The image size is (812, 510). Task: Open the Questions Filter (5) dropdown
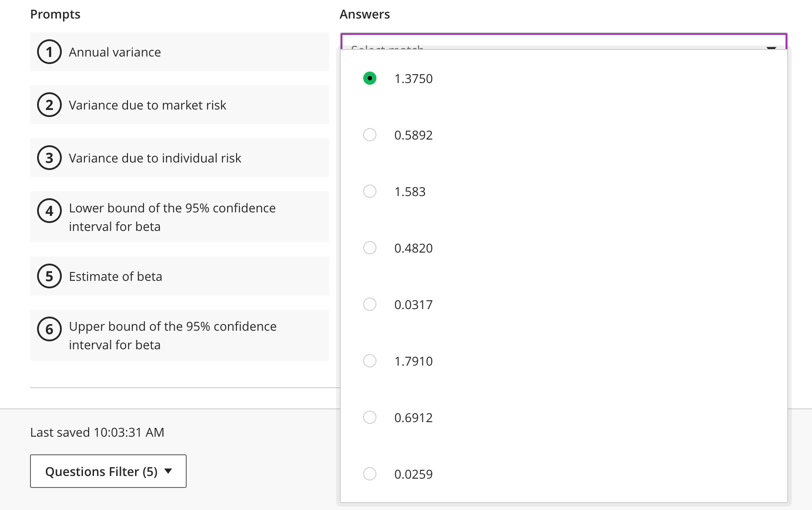(x=108, y=471)
